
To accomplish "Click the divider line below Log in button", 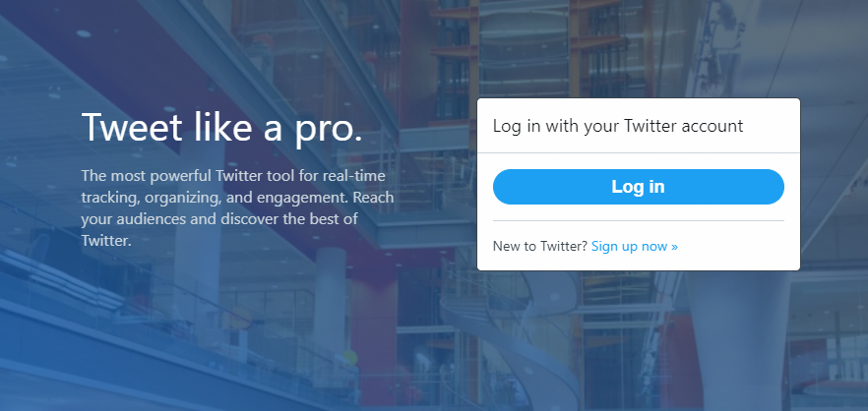I will tap(639, 220).
